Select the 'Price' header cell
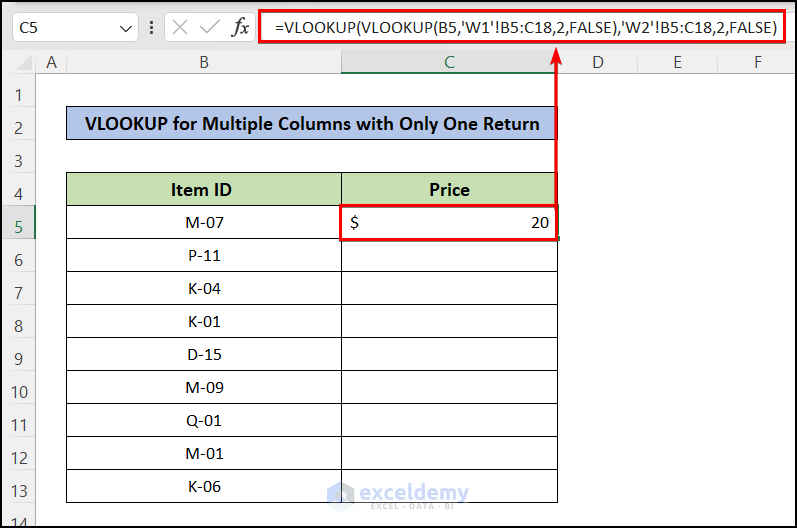Screen dimensions: 797x528 tap(449, 190)
